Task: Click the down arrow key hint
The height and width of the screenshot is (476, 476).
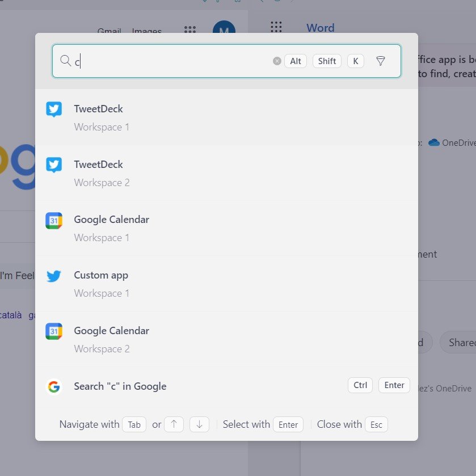Action: point(200,424)
